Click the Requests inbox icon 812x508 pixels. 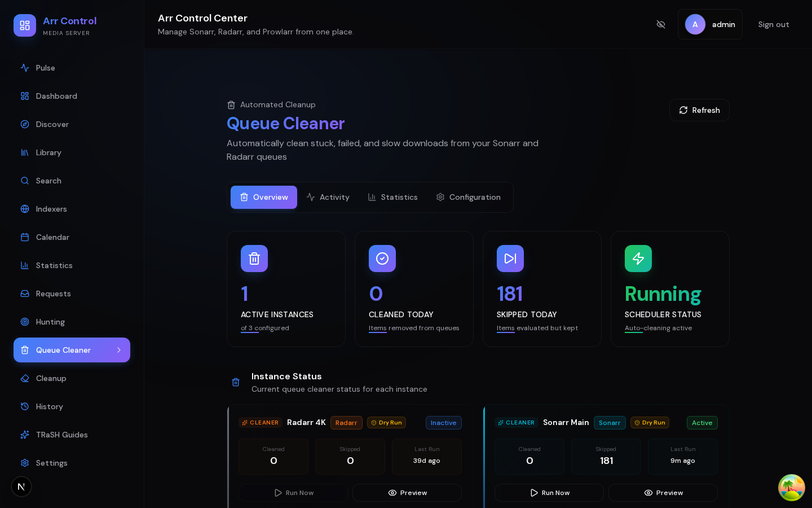point(25,294)
